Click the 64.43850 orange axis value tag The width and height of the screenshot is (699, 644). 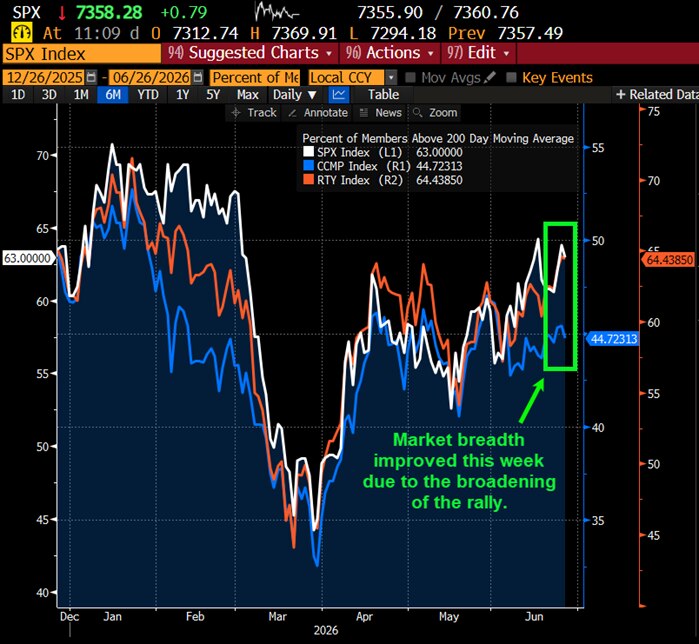tap(668, 259)
